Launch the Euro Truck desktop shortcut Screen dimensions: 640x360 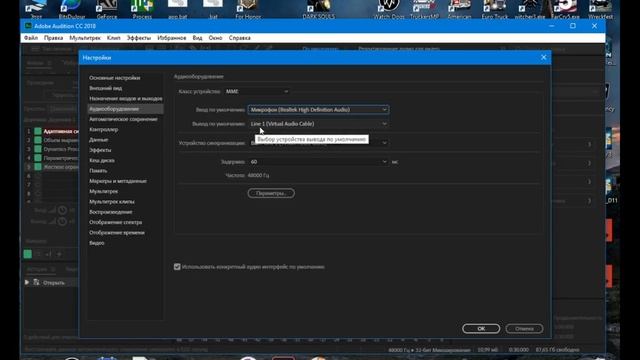pyautogui.click(x=495, y=9)
